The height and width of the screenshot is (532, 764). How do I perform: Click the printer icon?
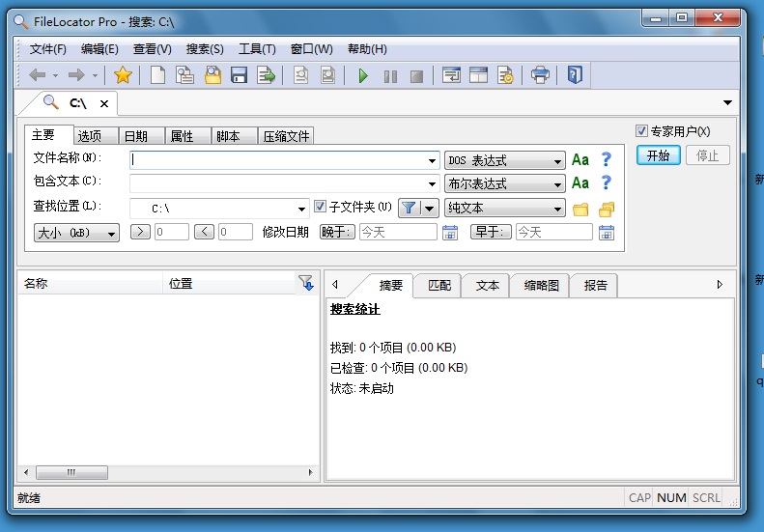tap(540, 75)
